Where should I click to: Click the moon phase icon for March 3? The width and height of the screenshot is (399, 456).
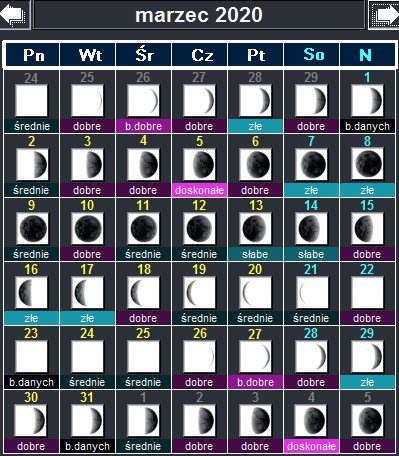87,164
